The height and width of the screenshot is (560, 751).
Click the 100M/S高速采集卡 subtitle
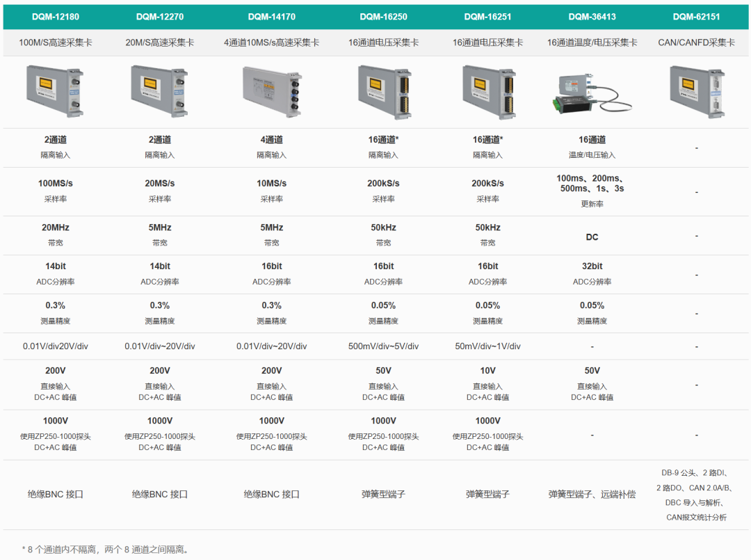click(x=55, y=42)
